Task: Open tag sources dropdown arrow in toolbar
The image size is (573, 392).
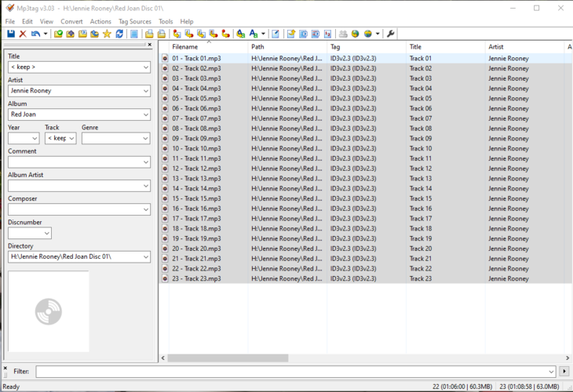Action: click(x=378, y=34)
